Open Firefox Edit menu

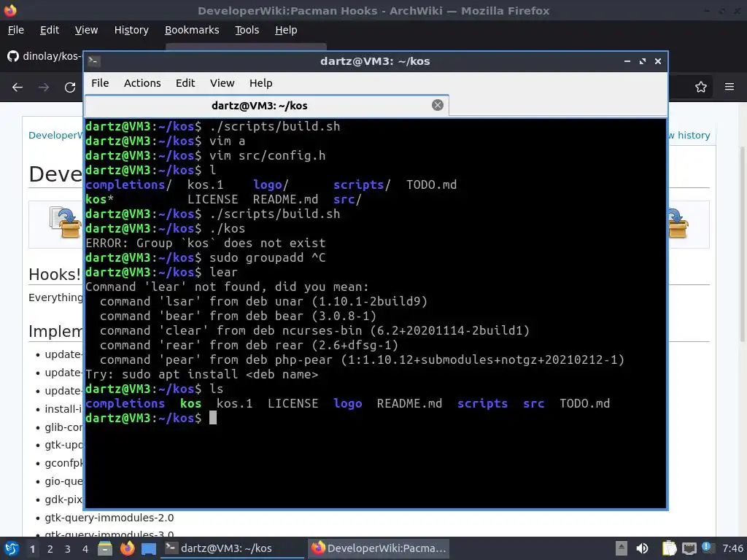pos(50,30)
